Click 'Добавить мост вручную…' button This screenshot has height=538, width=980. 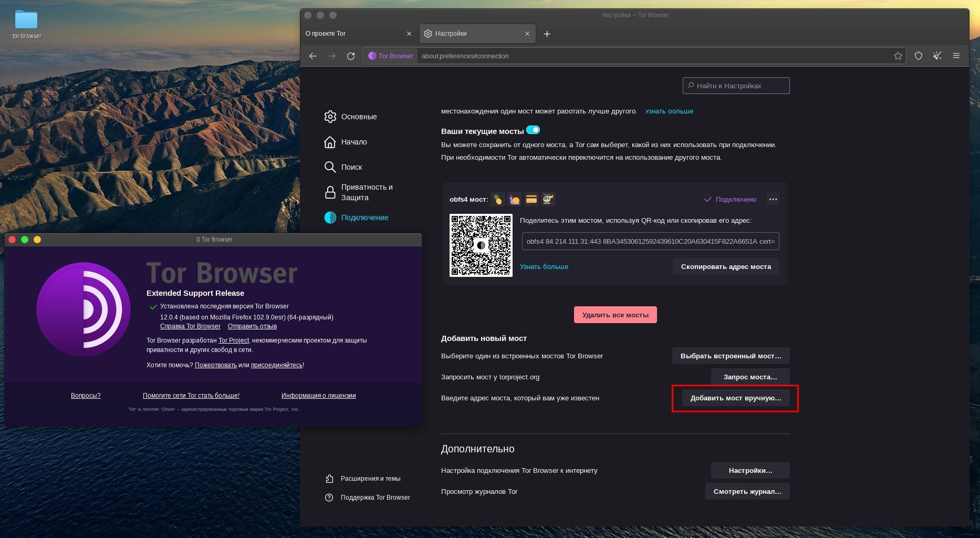coord(736,398)
